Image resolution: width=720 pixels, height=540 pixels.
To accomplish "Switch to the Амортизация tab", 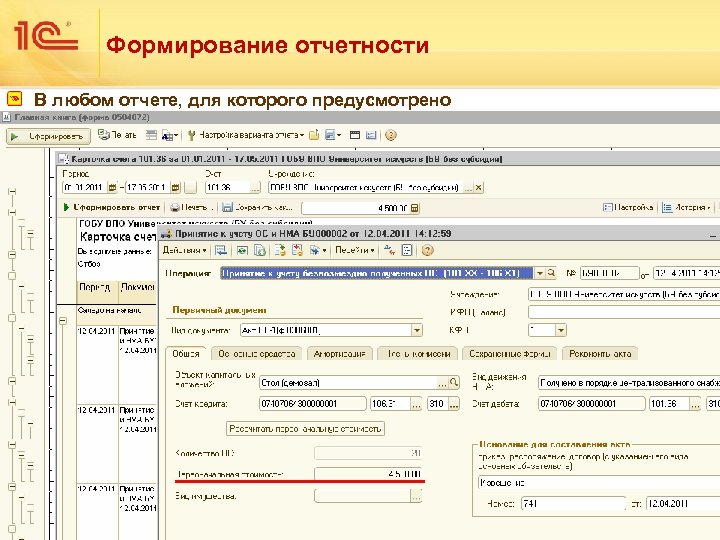I will (340, 354).
